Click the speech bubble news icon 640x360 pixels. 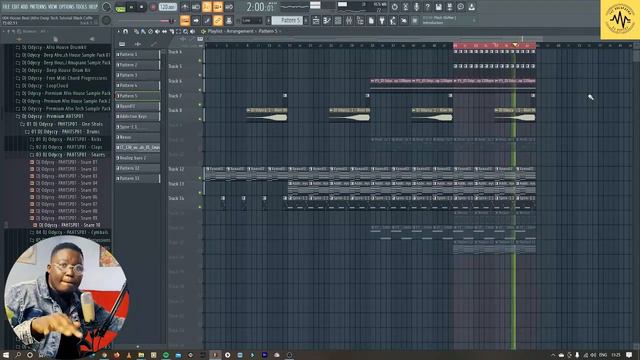point(460,7)
